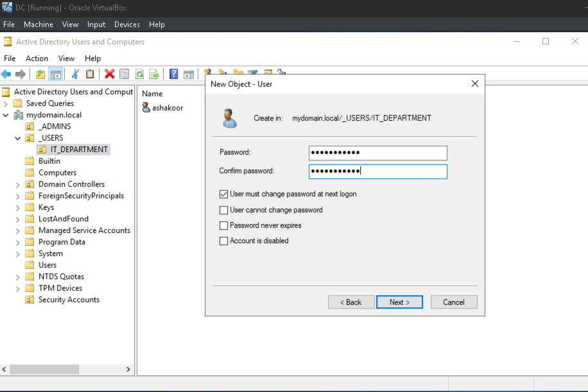Toggle the Show/Hide Action Pane icon
The width and height of the screenshot is (588, 392).
(189, 74)
